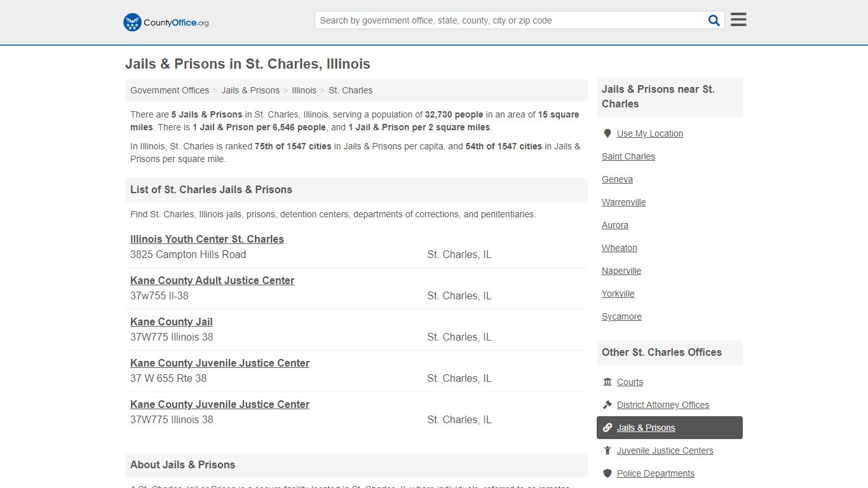This screenshot has width=868, height=488.
Task: Click address 37 W 655 Rte 38
Action: [168, 378]
